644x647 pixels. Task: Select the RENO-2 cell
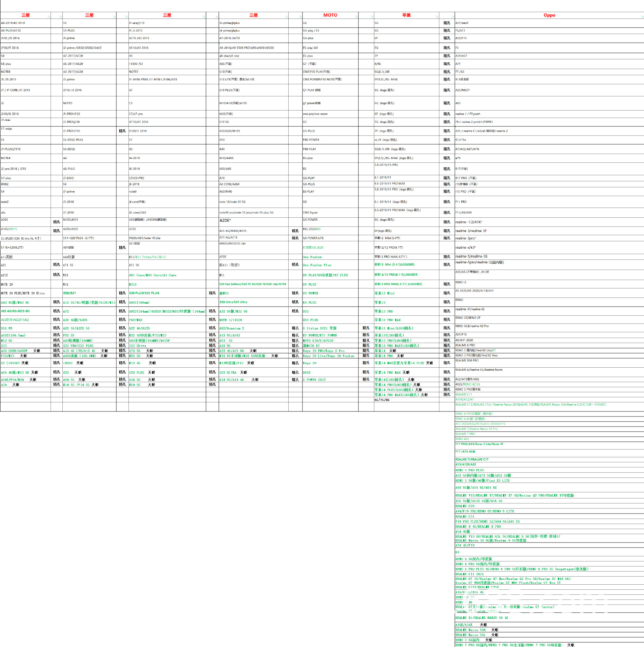point(549,284)
